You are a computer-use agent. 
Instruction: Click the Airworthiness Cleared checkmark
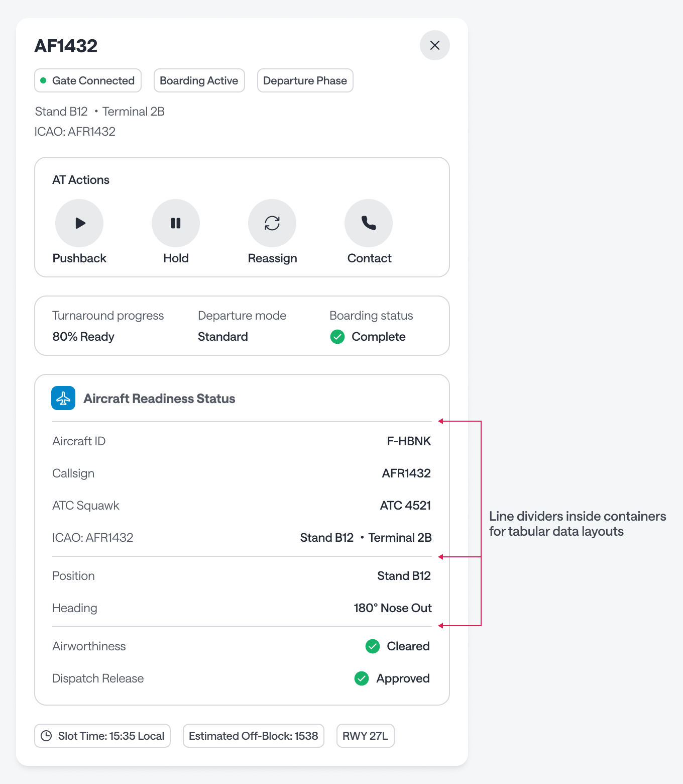(x=373, y=646)
